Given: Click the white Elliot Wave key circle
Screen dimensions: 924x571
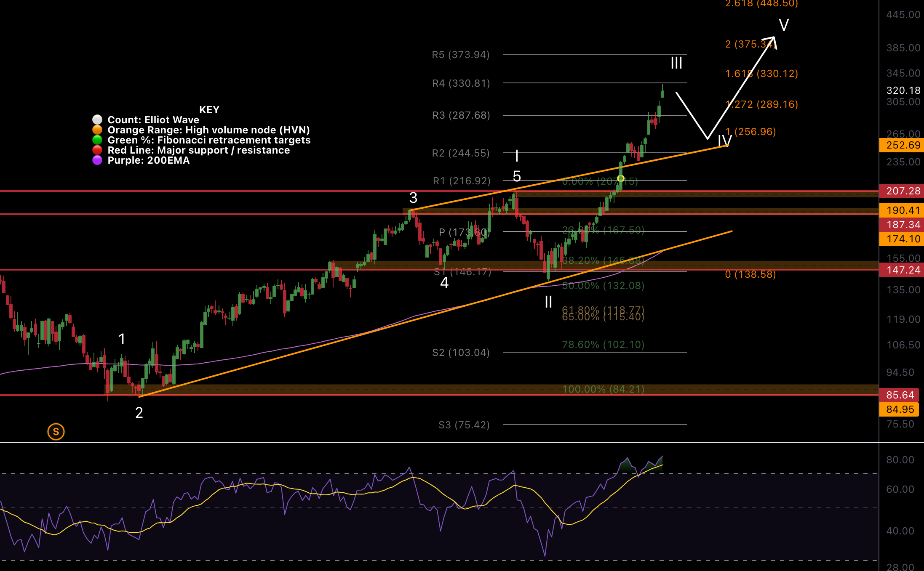Looking at the screenshot, I should click(x=97, y=120).
